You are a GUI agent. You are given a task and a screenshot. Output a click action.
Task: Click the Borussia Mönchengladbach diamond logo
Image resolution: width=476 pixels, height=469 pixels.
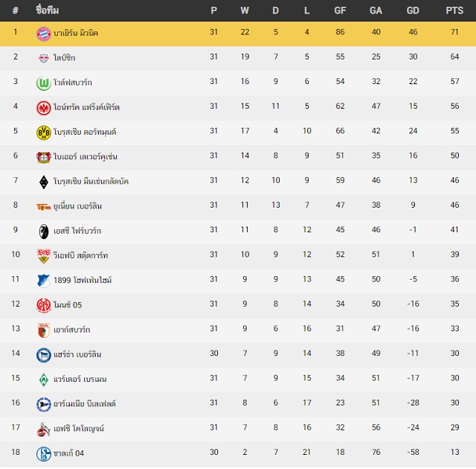coord(44,182)
